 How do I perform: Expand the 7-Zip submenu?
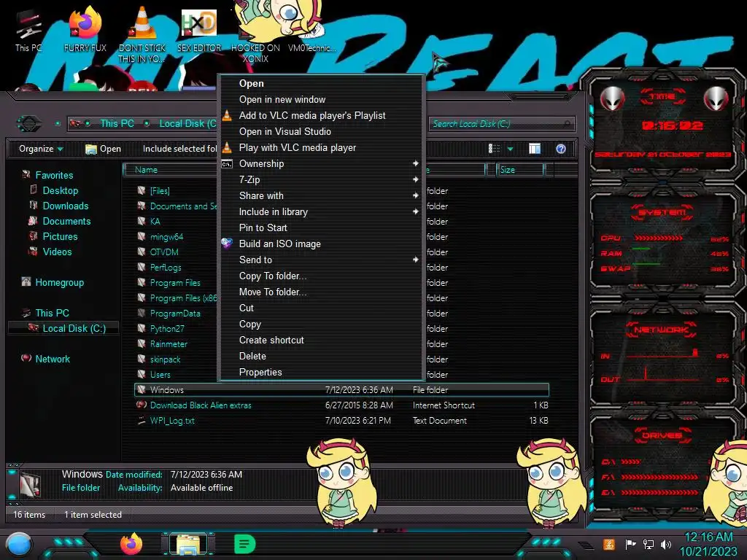pos(415,179)
